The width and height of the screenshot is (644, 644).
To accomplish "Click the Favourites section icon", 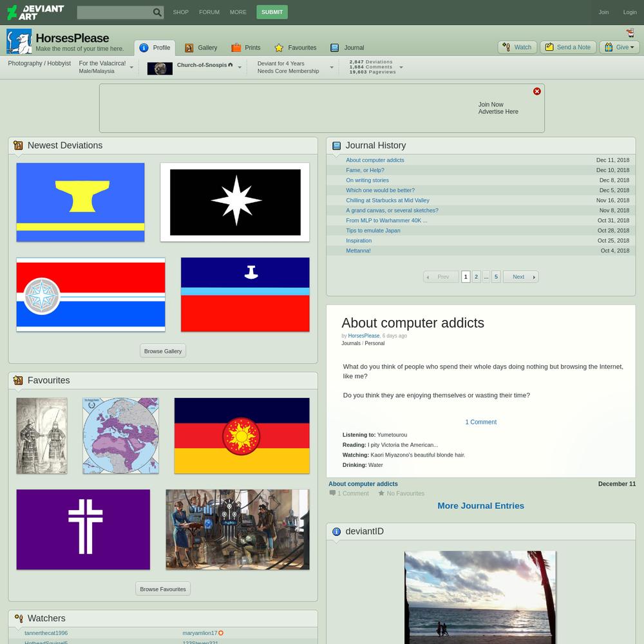I will (18, 381).
